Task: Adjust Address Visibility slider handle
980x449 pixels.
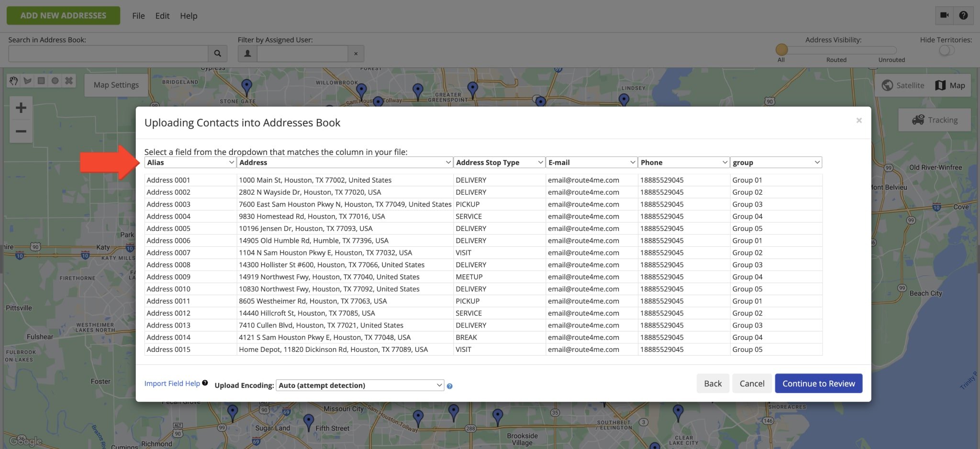Action: click(781, 50)
